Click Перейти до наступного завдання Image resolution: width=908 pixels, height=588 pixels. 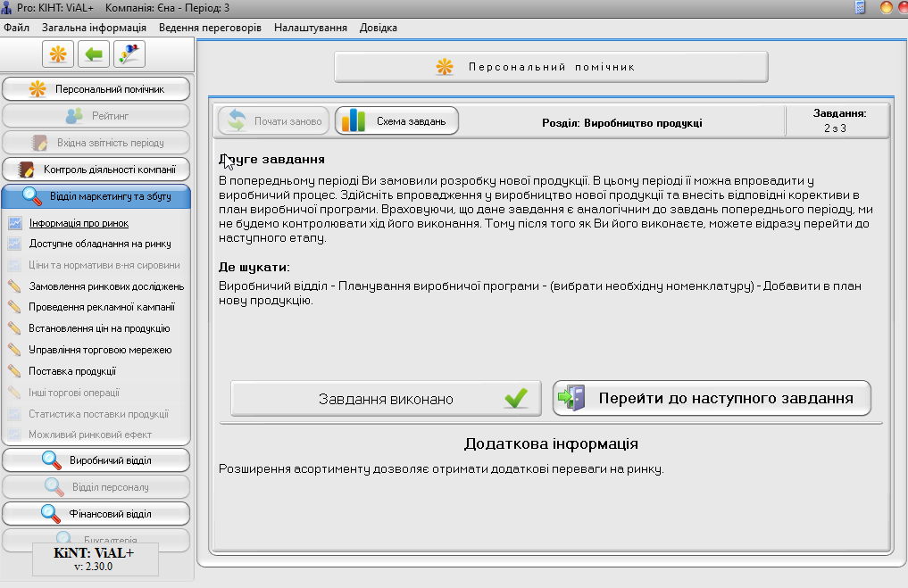712,398
